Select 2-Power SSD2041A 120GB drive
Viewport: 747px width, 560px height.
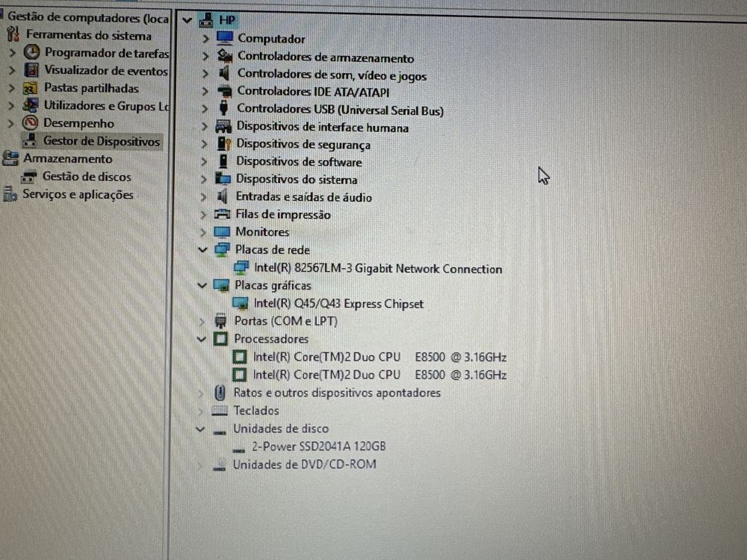point(319,447)
